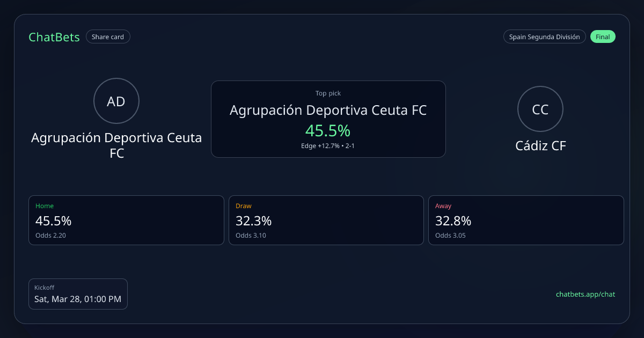Select the Draw 32.3% odds card
Screen dimensions: 644x338
[x=326, y=220]
